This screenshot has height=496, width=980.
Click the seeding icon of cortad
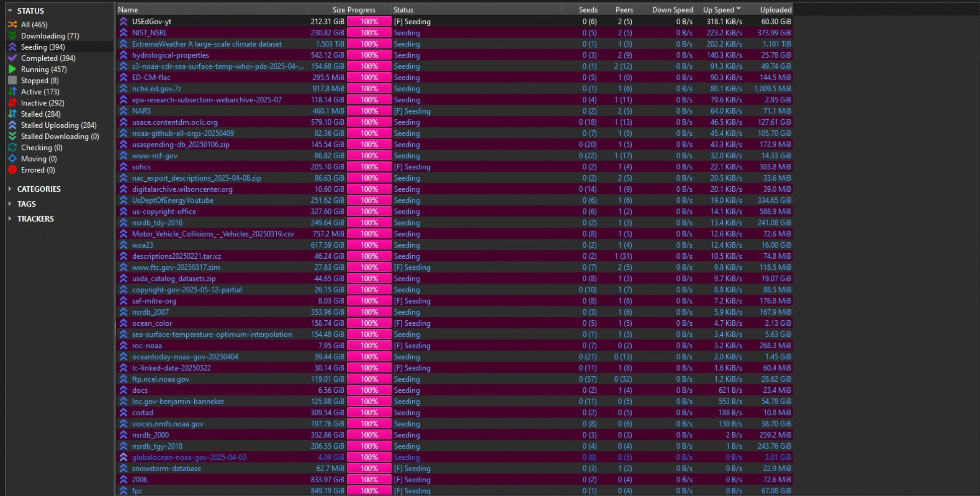(123, 412)
